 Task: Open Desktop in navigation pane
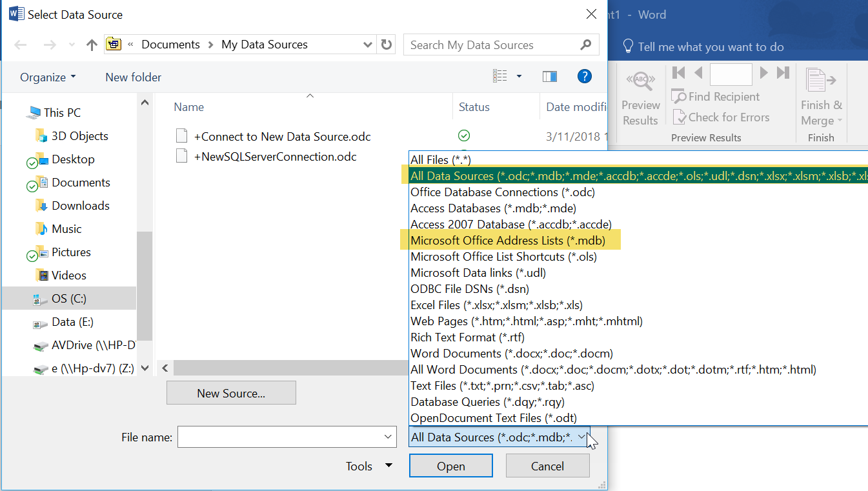pos(73,159)
